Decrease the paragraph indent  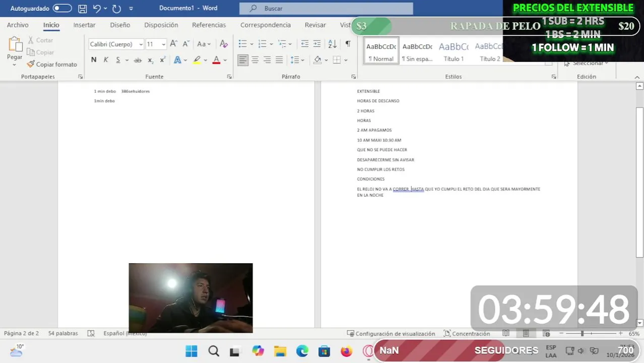[x=305, y=44]
